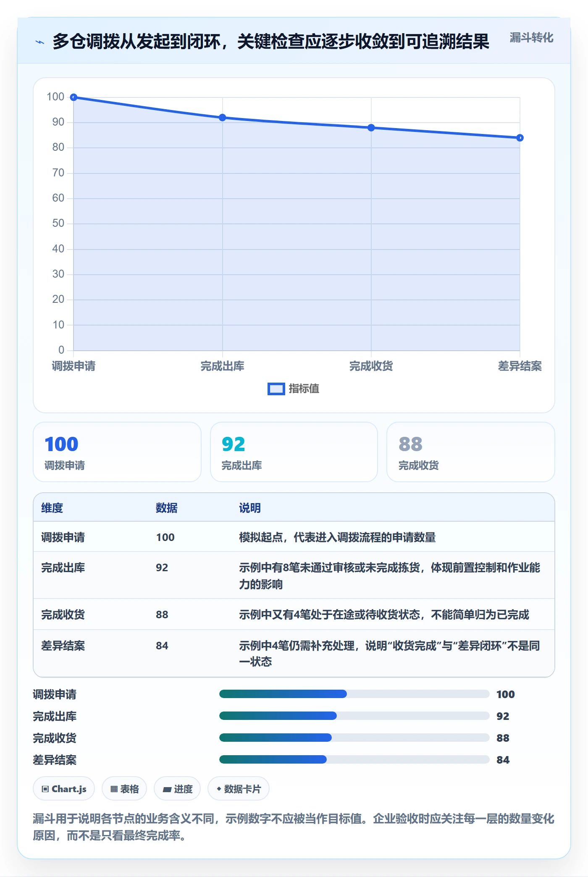This screenshot has width=588, height=877.
Task: Select the 完成出库 data point on the line chart
Action: pos(223,118)
